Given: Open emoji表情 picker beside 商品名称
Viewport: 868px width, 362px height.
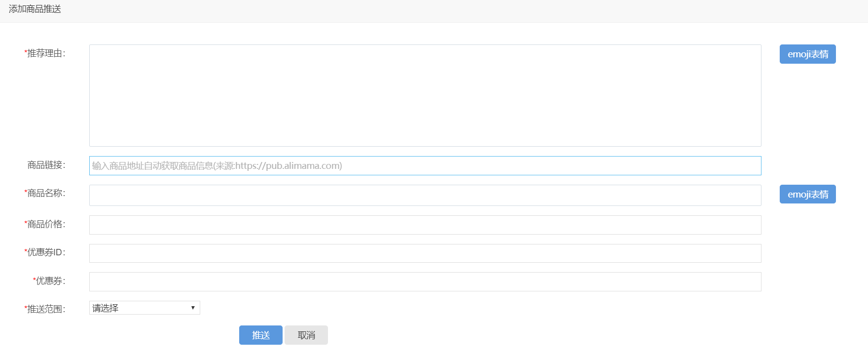Looking at the screenshot, I should point(807,194).
